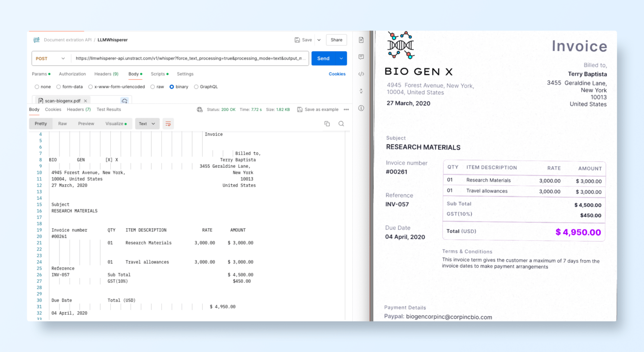The width and height of the screenshot is (644, 352).
Task: Expand the Send button dropdown arrow
Action: coord(341,59)
